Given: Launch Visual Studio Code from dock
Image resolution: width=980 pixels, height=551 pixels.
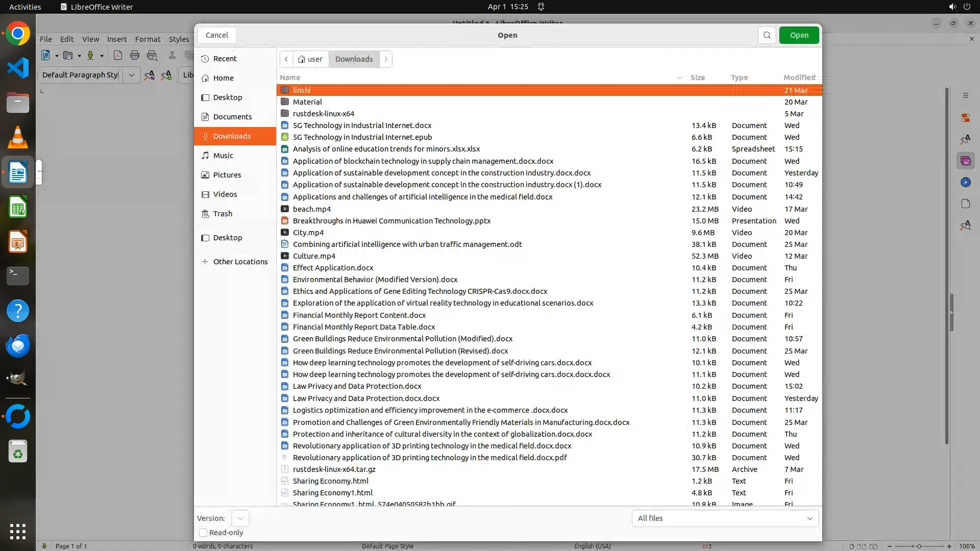Looking at the screenshot, I should pos(18,68).
